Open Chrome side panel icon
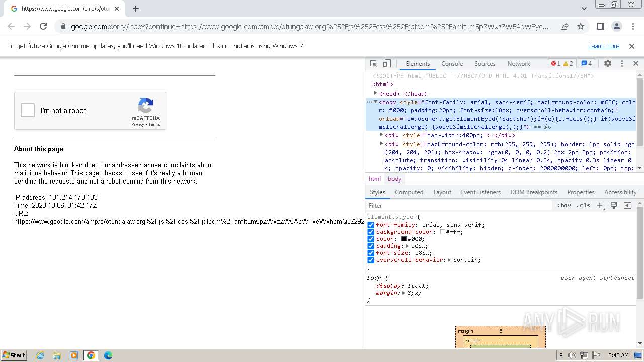The image size is (644, 362). click(600, 27)
